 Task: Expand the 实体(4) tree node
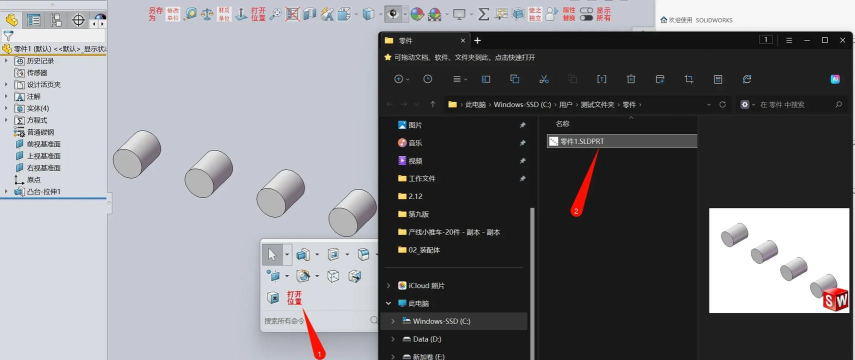[x=6, y=109]
